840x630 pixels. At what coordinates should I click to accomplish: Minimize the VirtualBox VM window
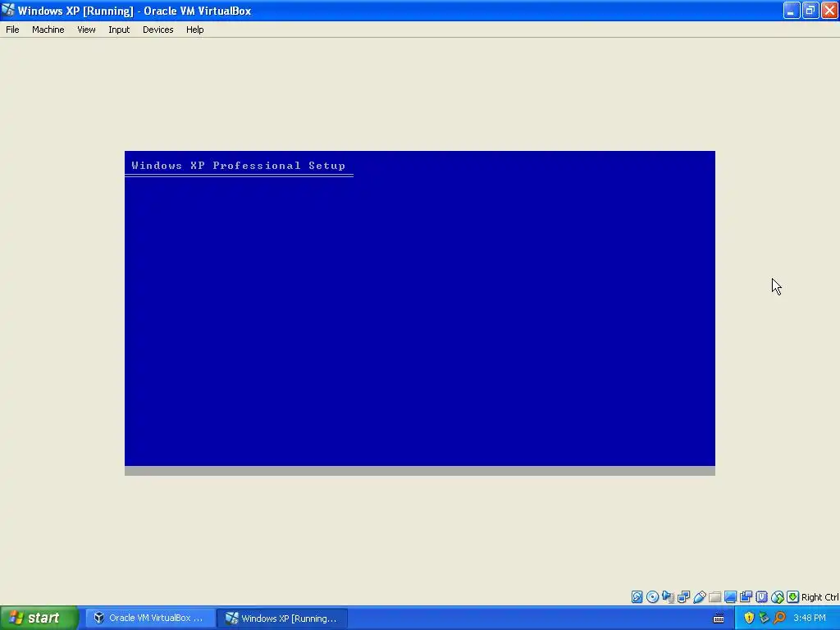tap(792, 10)
